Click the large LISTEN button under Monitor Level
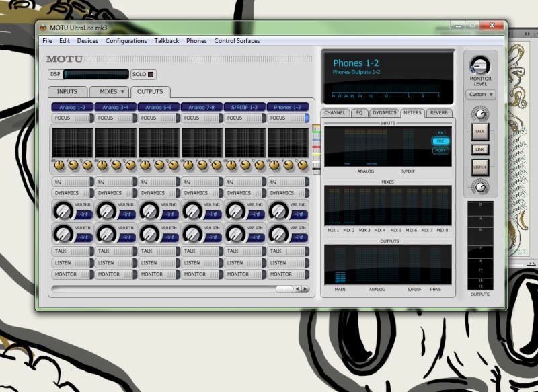Image resolution: width=538 pixels, height=392 pixels. [480, 167]
